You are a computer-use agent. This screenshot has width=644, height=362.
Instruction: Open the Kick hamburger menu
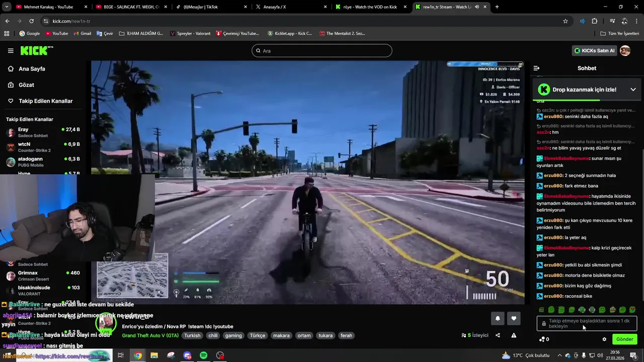coord(11,51)
